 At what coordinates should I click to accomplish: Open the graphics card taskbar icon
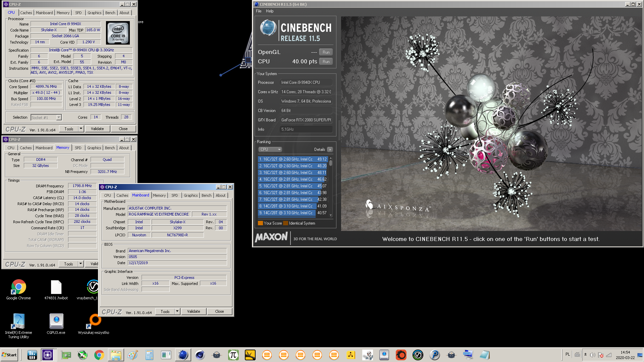coord(66,355)
